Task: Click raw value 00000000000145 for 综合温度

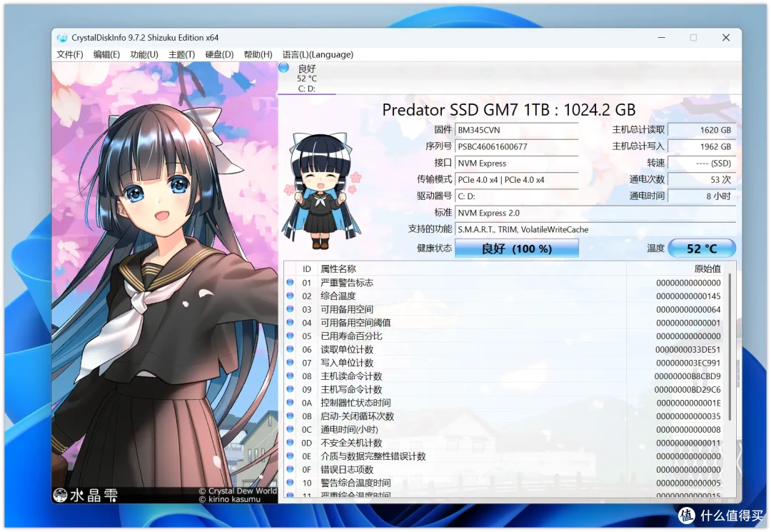Action: click(688, 296)
